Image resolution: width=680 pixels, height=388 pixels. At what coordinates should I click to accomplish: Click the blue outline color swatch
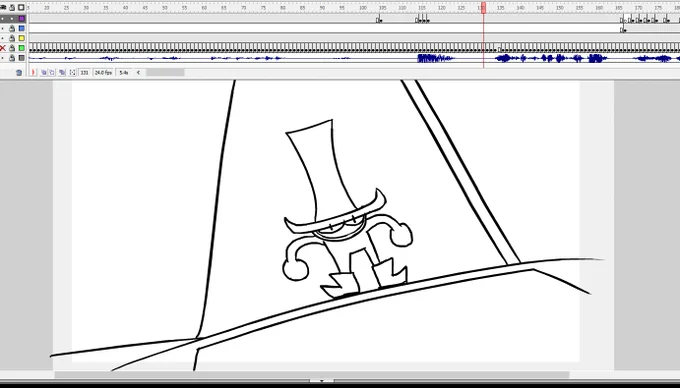tap(21, 28)
